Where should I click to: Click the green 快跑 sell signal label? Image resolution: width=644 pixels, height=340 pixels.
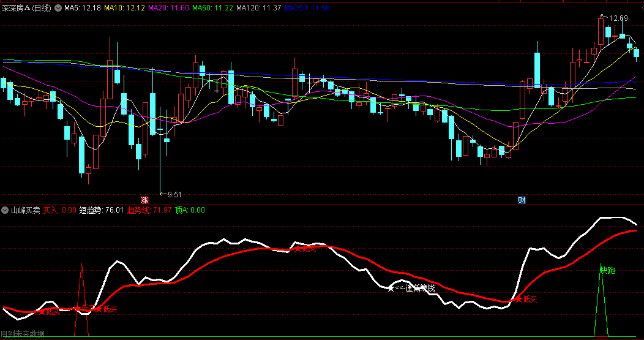coord(607,270)
